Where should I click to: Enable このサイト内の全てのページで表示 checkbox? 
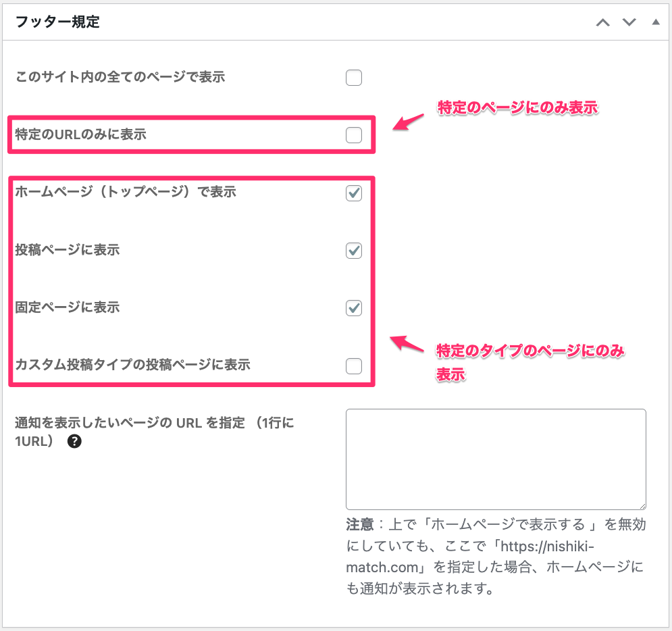click(x=354, y=78)
